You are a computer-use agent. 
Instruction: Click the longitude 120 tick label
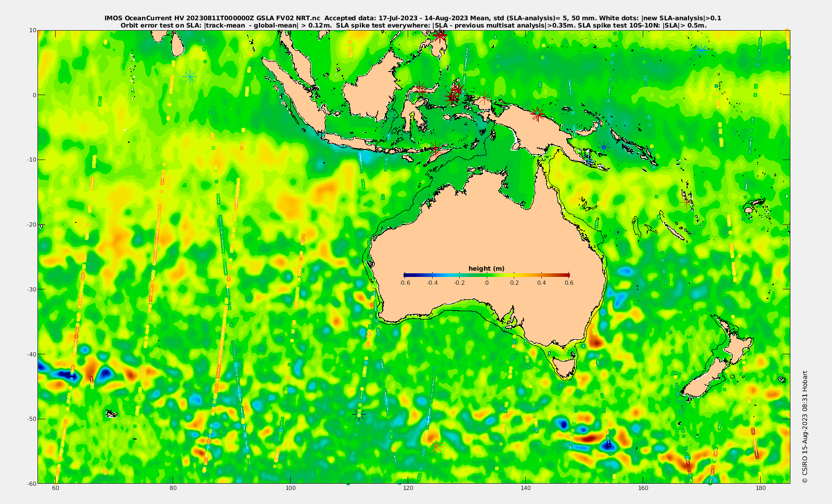click(x=408, y=488)
